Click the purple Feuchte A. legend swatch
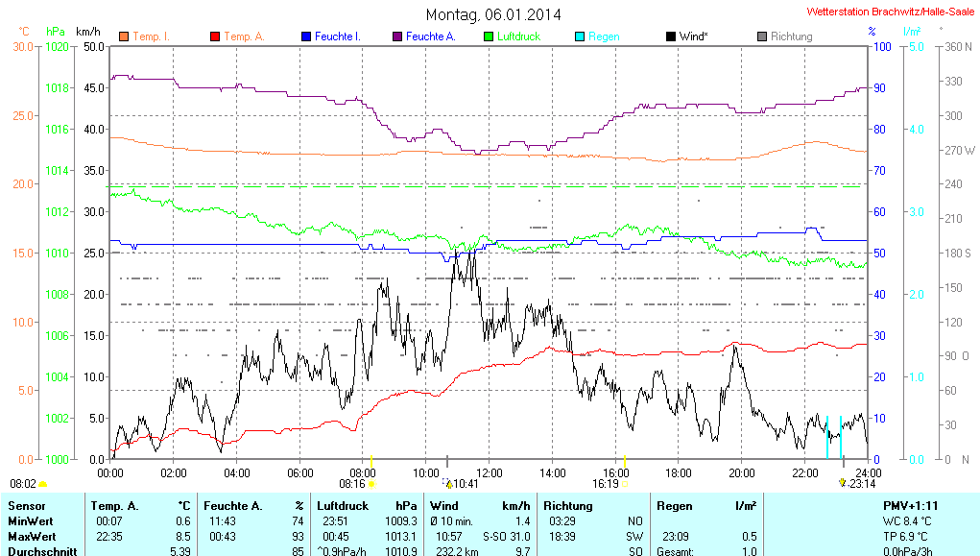 (397, 36)
